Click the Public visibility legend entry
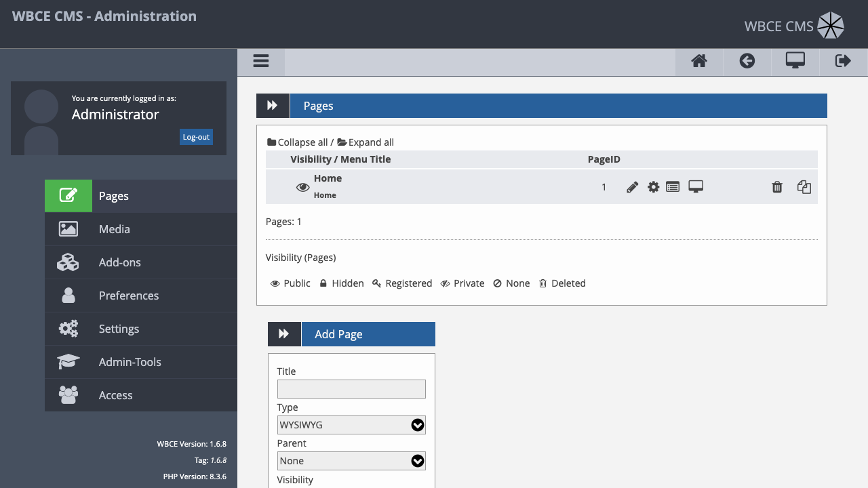 [290, 283]
